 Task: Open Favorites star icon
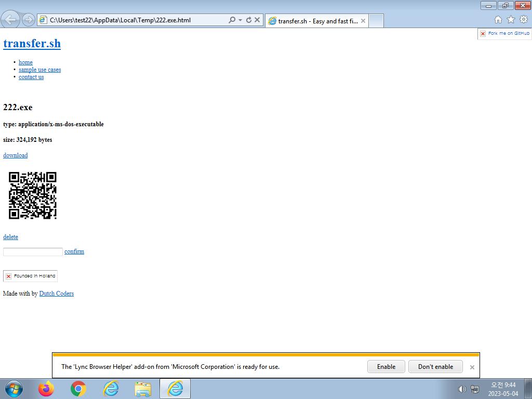point(511,20)
